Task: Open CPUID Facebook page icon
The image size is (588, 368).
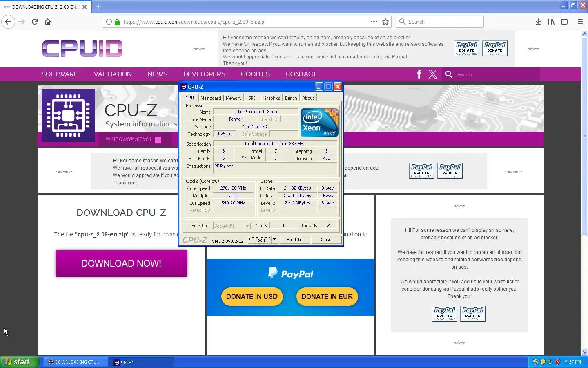Action: click(419, 74)
